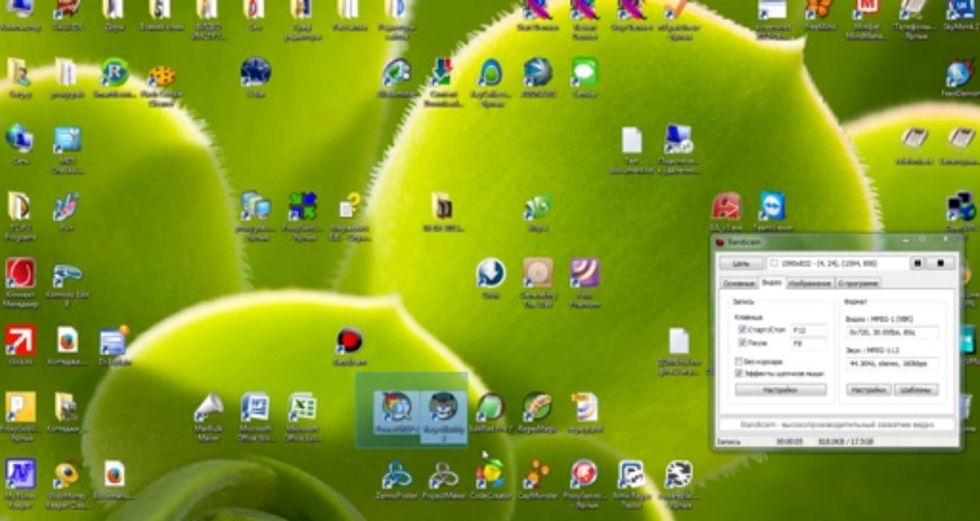Click the video format settings field in Bandicam

coord(892,333)
